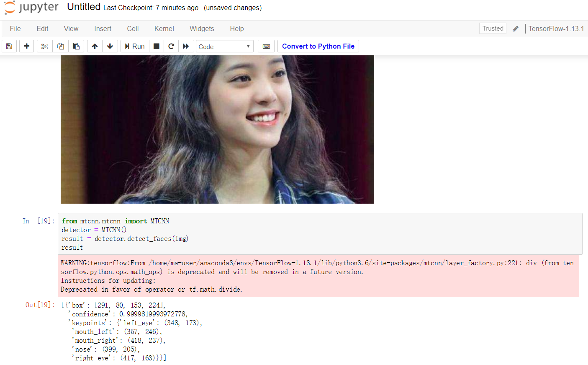
Task: Run the current cell
Action: click(135, 46)
